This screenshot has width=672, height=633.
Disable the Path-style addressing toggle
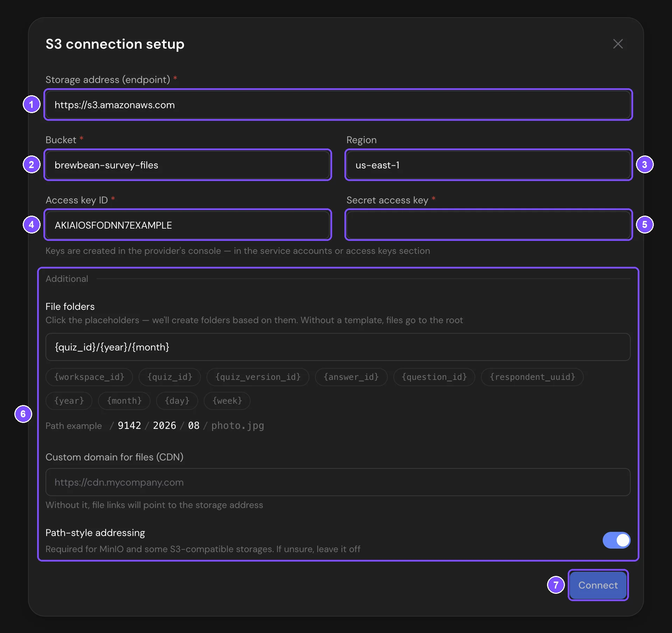[x=616, y=540]
